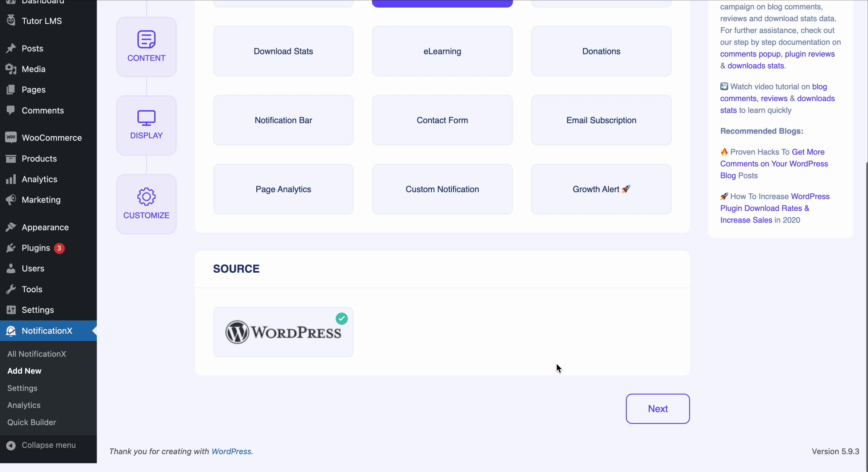Choose the Contact Form notification type

click(442, 120)
